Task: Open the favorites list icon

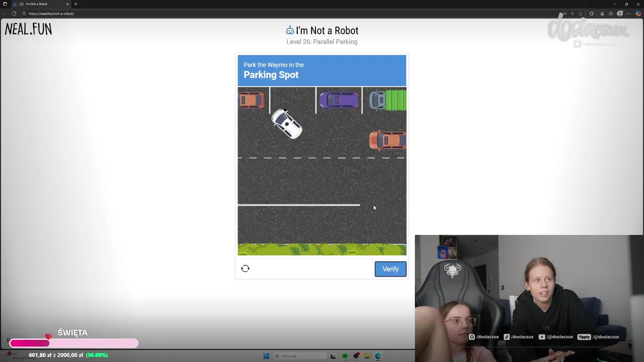Action: click(611, 14)
